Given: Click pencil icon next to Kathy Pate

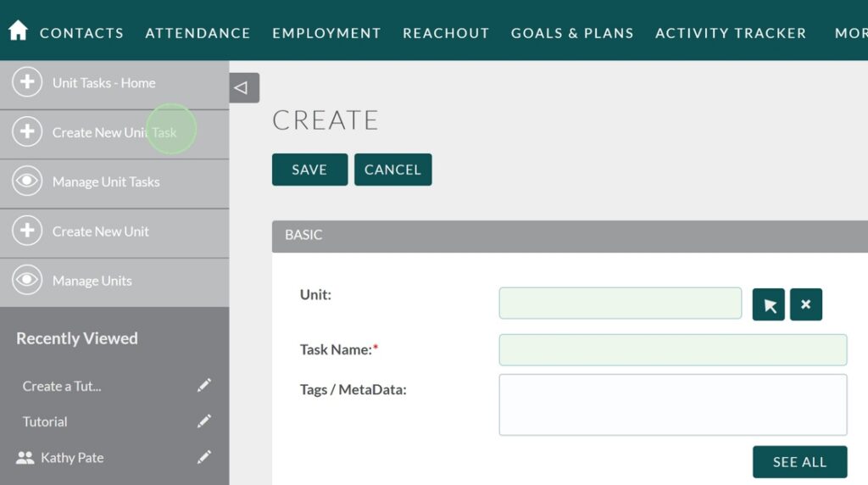Looking at the screenshot, I should coord(203,457).
